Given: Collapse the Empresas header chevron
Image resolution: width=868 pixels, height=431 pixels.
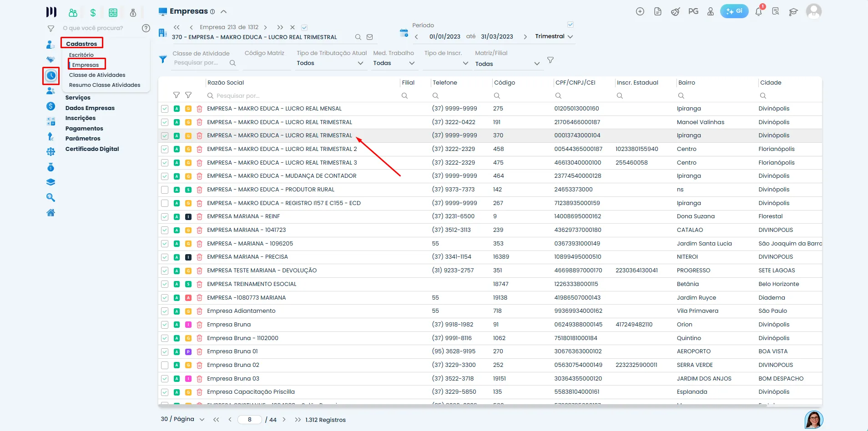Looking at the screenshot, I should click(x=223, y=12).
